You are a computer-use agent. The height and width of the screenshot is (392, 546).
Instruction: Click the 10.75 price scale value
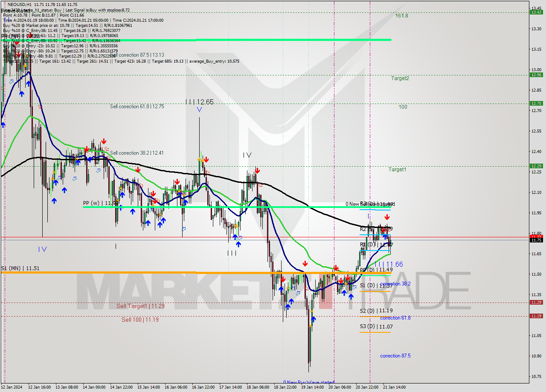coord(536,376)
